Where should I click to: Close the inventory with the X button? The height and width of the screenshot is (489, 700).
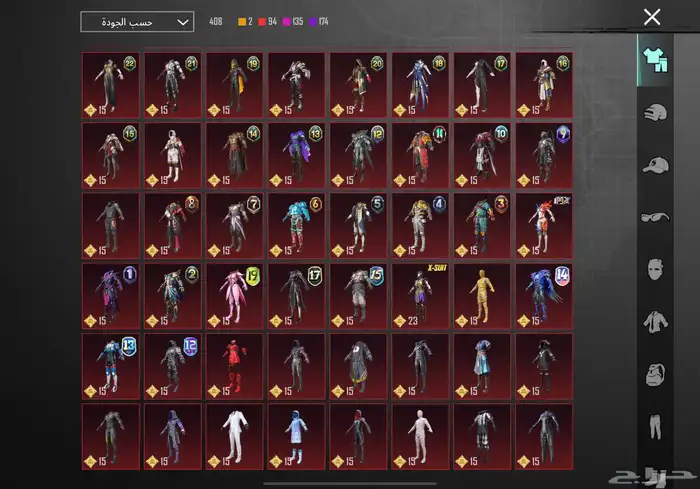click(652, 17)
